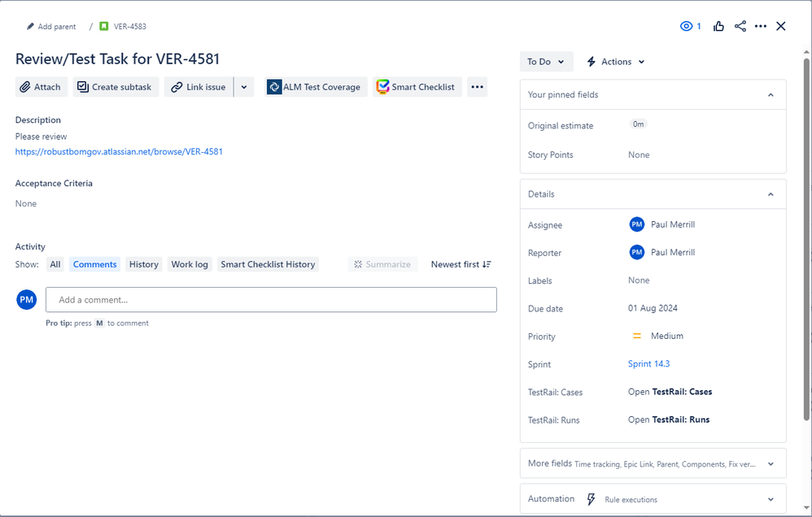Click the issue title Review/Test Task for VER-4581
Screen dimensions: 812x517
[117, 59]
